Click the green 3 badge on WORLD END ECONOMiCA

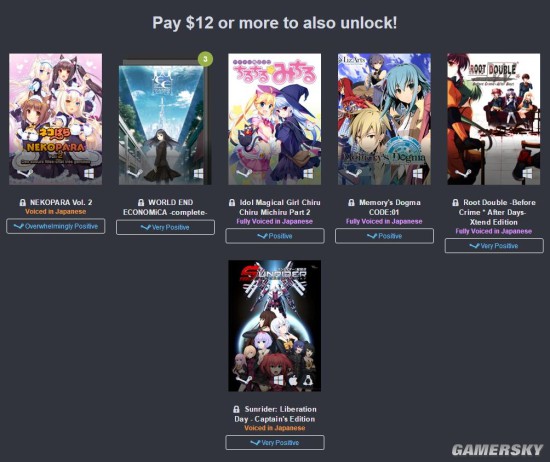tap(206, 59)
